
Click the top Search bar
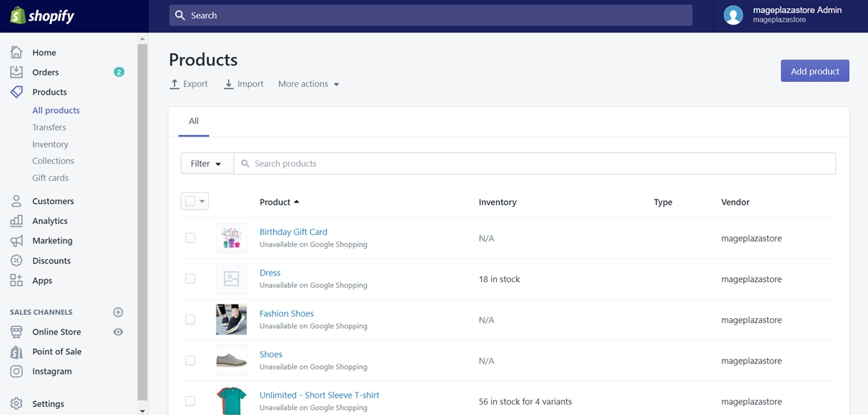pyautogui.click(x=430, y=15)
